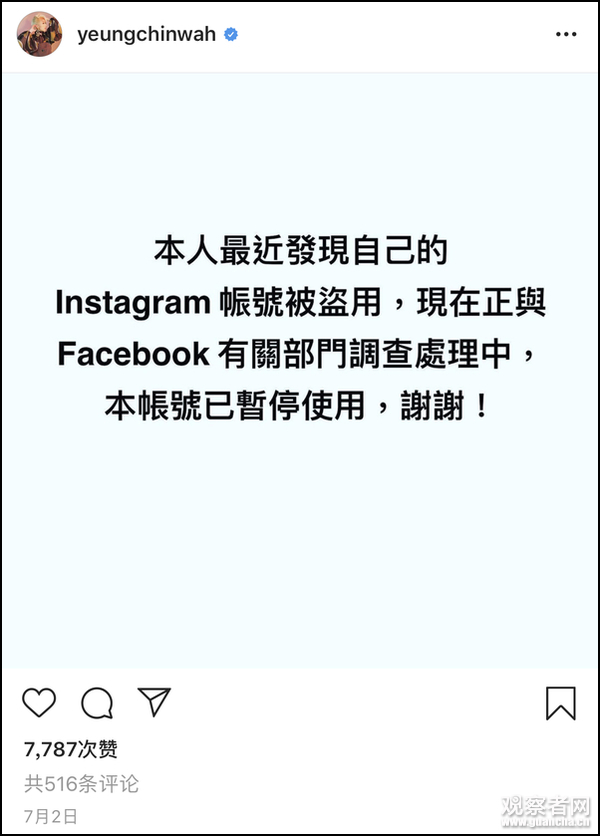Click the blue verified badge
Screen dimensions: 600x836
click(x=231, y=34)
